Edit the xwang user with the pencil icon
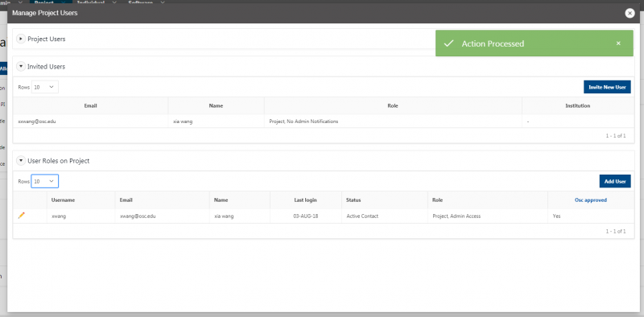The width and height of the screenshot is (644, 317). coord(22,216)
